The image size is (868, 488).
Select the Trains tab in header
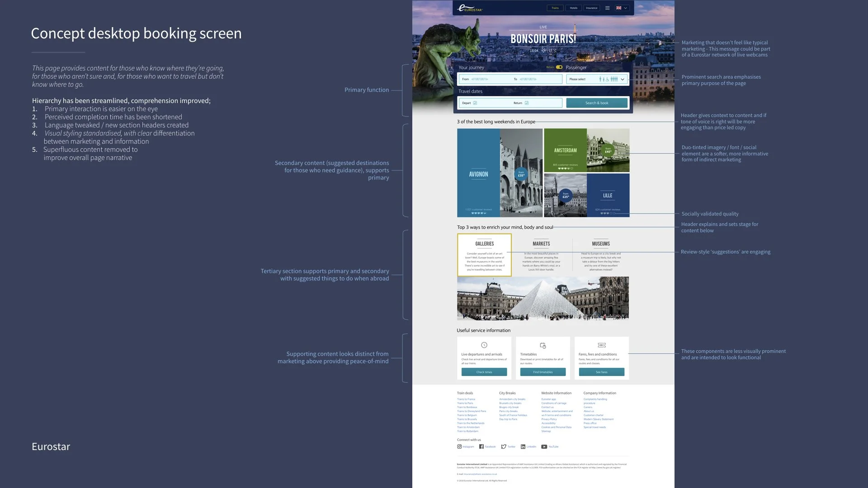(555, 8)
